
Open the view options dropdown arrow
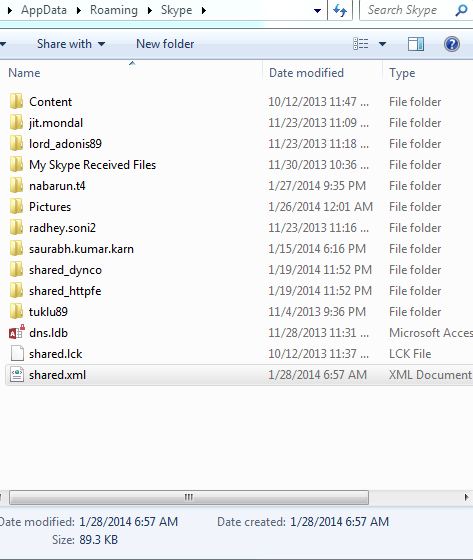point(382,44)
